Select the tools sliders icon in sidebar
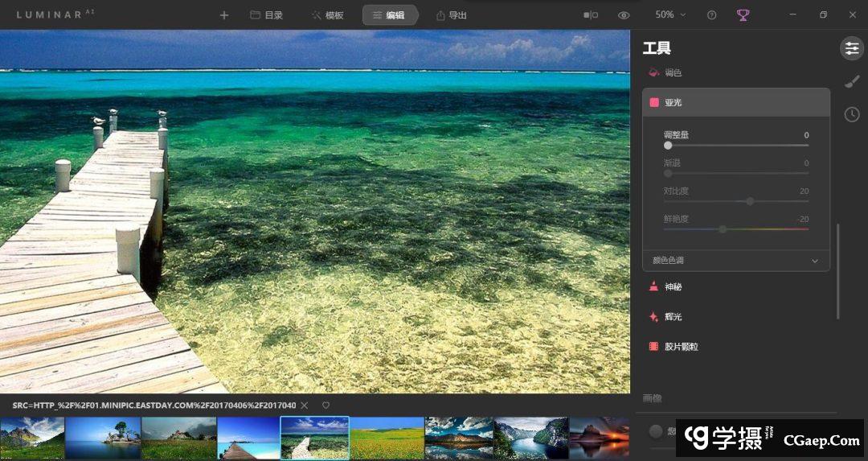 click(x=852, y=48)
